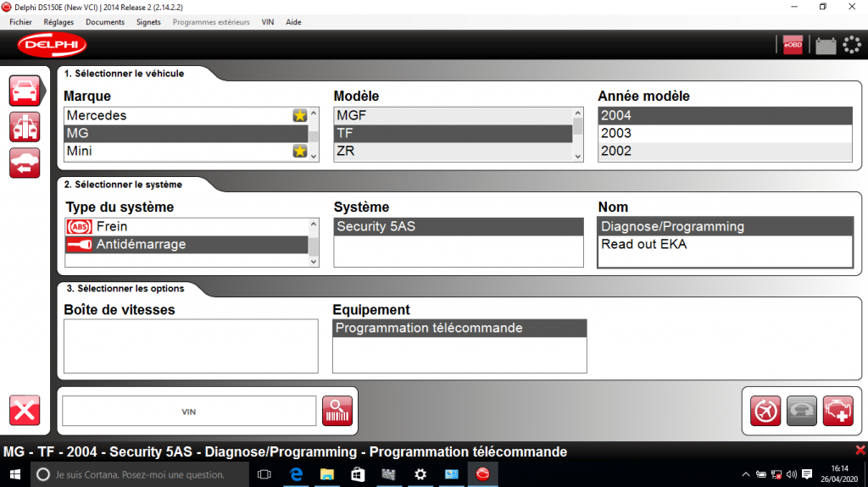Select Mini in the Marque list
Viewport: 868px width, 487px height.
pyautogui.click(x=186, y=151)
